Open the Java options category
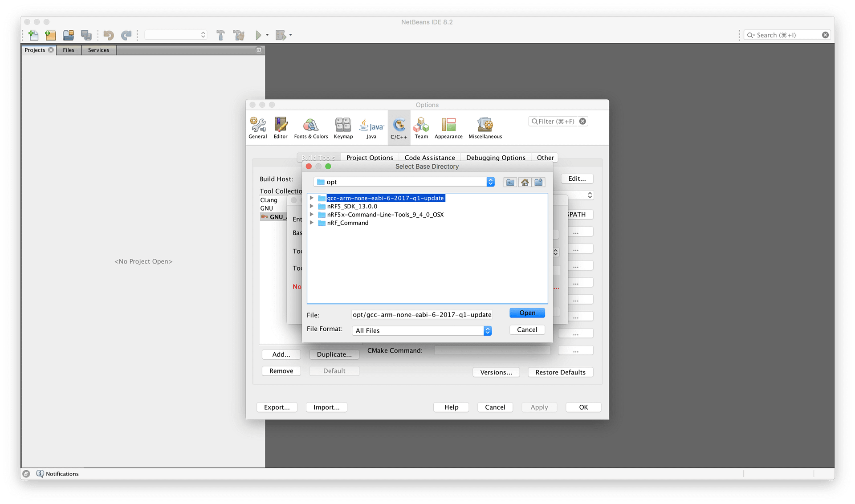The width and height of the screenshot is (855, 504). coord(371,128)
